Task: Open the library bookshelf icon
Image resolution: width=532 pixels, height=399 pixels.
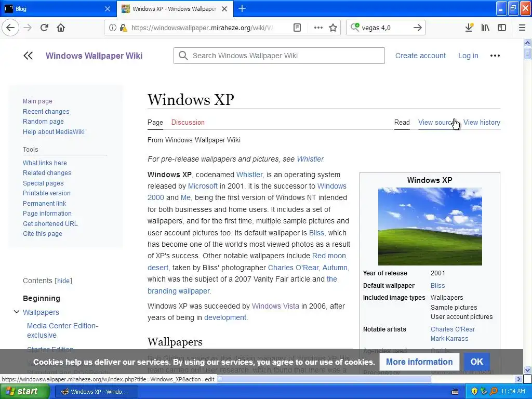Action: 485,28
